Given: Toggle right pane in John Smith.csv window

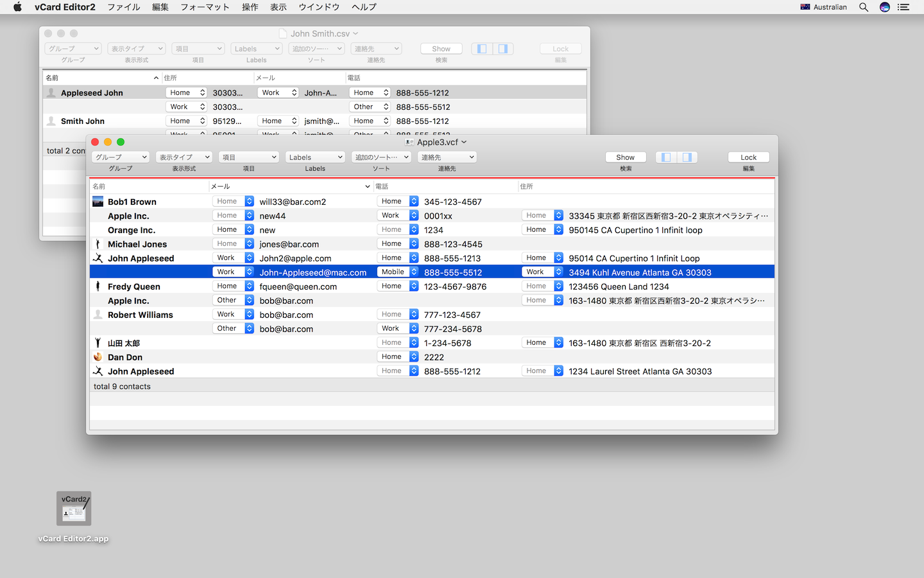Looking at the screenshot, I should click(x=503, y=49).
